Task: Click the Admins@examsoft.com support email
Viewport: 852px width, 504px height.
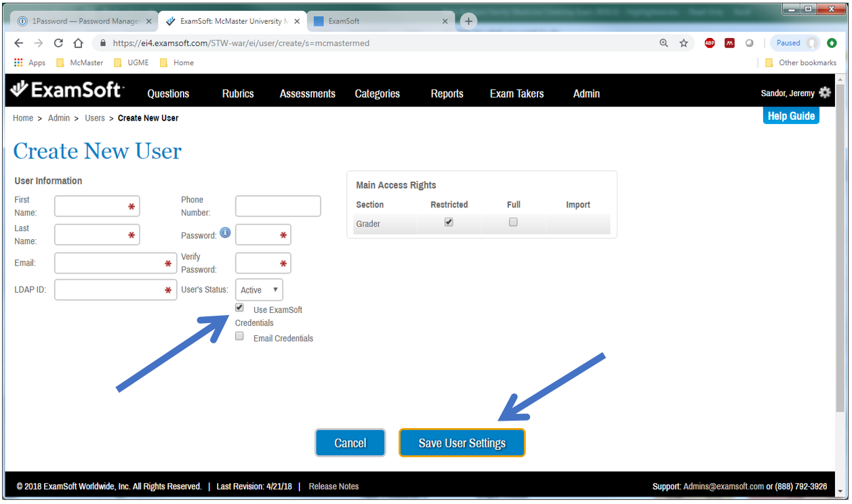Action: click(x=723, y=486)
